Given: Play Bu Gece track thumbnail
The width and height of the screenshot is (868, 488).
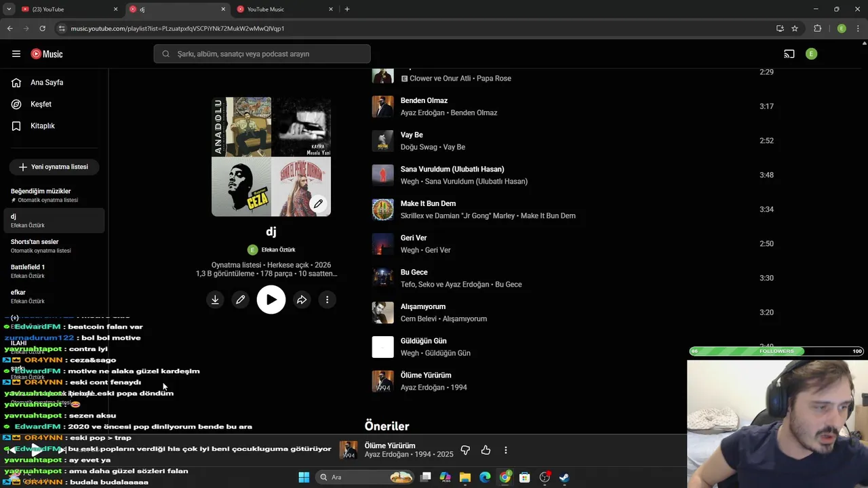Looking at the screenshot, I should click(382, 278).
